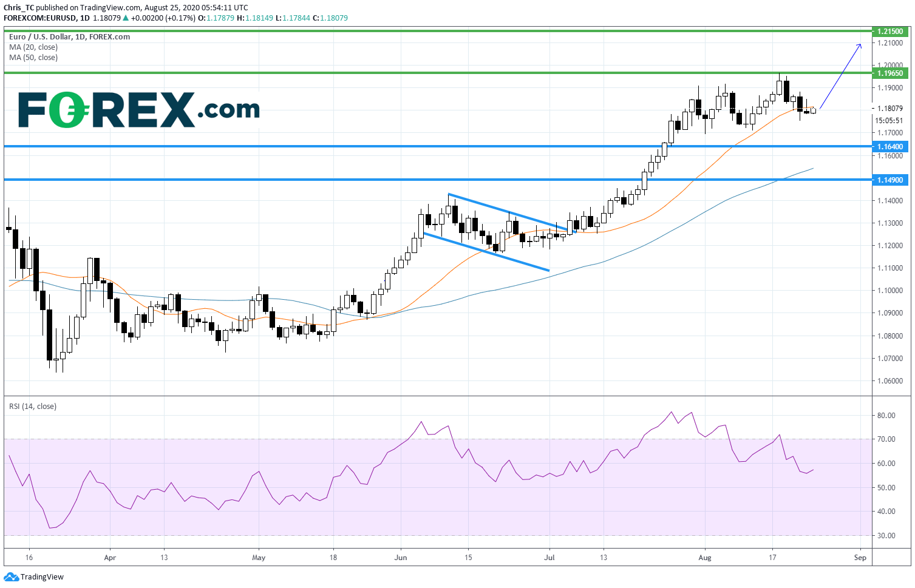This screenshot has width=915, height=588.
Task: Click the Apr date label on time axis
Action: point(110,558)
